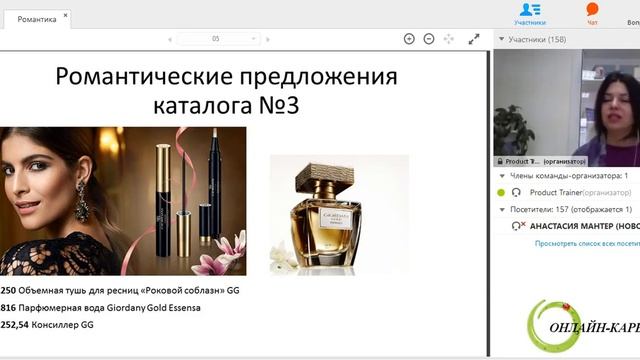This screenshot has width=640, height=360.
Task: Click the headset icon beside Product Trainer
Action: coord(516,192)
